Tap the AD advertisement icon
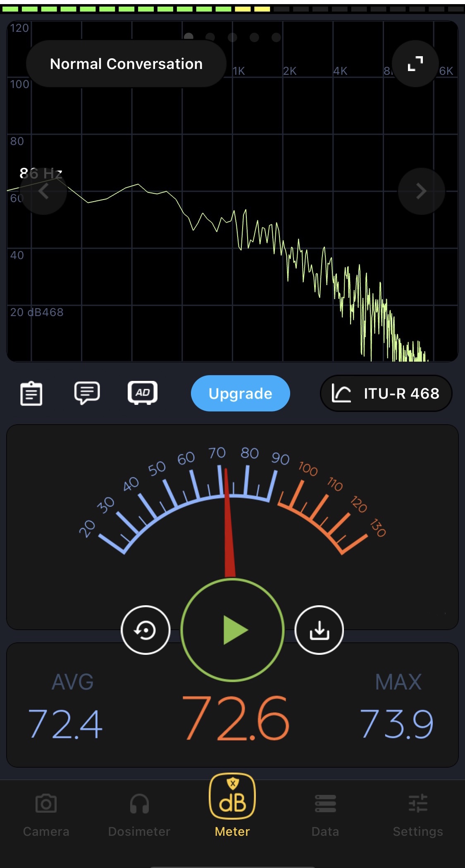Screen dimensions: 465x868 143,392
